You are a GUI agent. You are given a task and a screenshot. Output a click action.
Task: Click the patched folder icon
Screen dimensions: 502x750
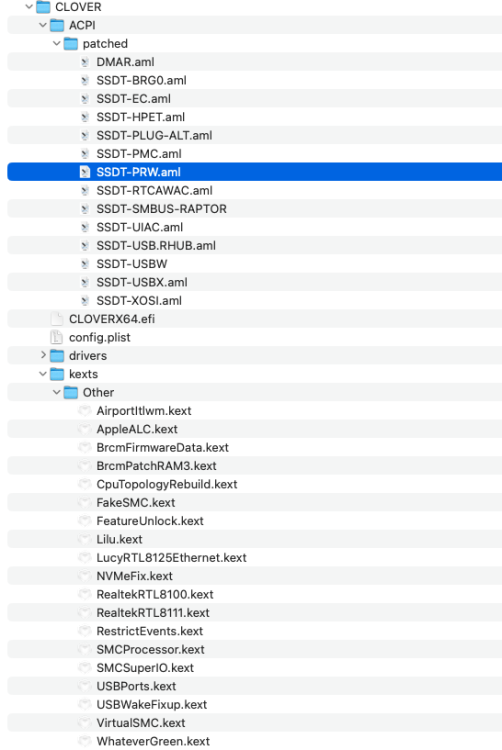(71, 44)
